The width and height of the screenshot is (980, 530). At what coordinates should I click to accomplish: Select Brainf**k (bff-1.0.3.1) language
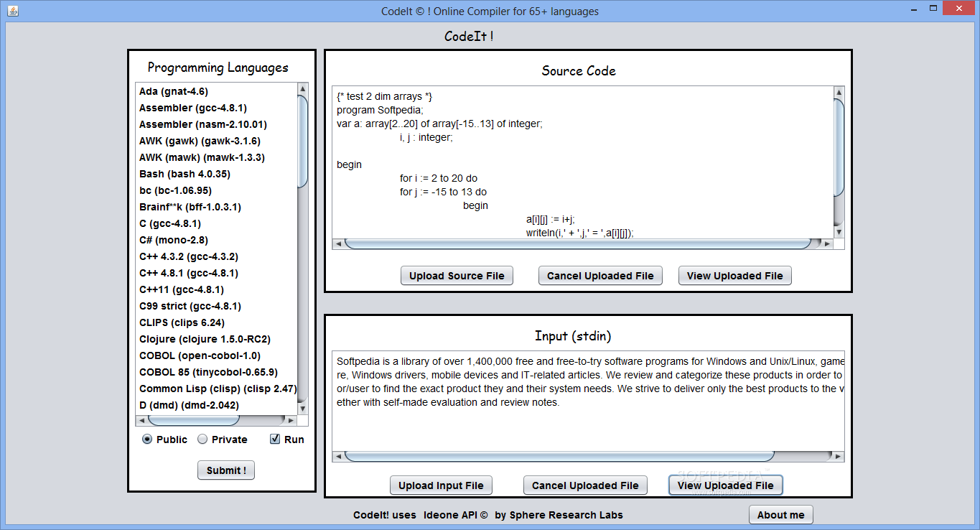pos(216,207)
